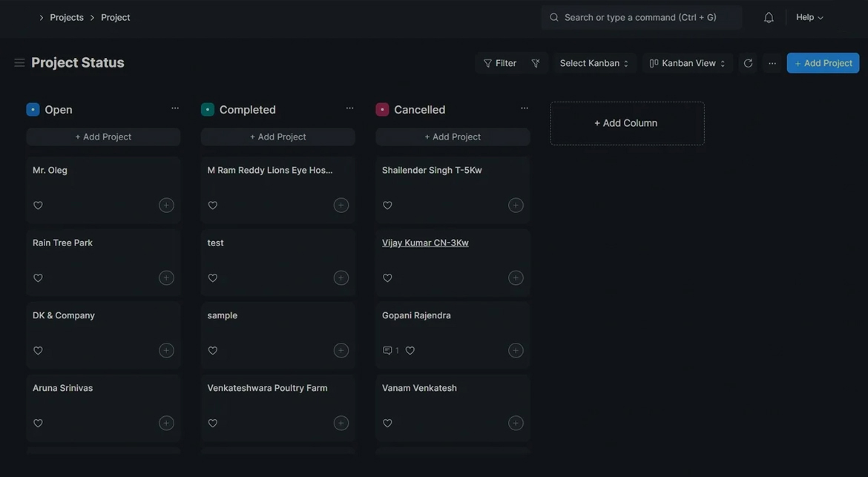Click assign plus icon on Vanam Venkatesh card
The image size is (868, 477).
pos(516,424)
